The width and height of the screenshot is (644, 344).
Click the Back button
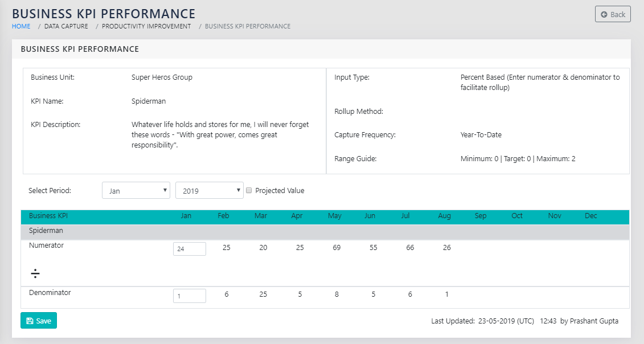coord(613,14)
